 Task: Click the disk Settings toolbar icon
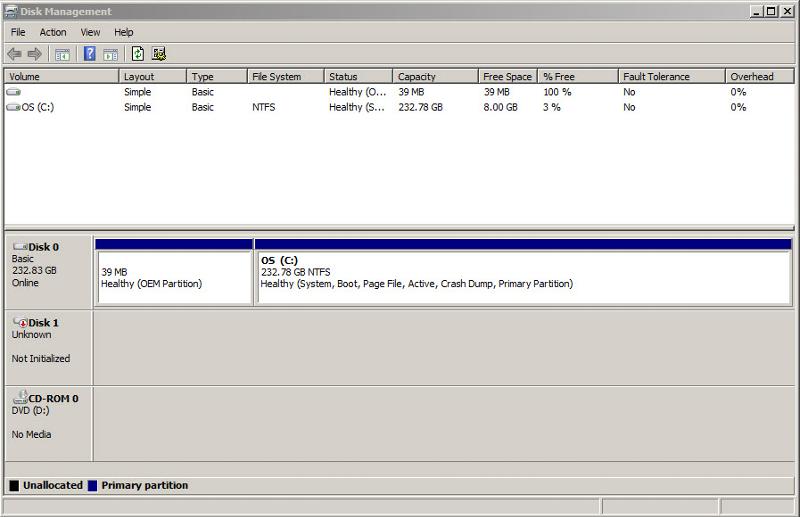(159, 54)
